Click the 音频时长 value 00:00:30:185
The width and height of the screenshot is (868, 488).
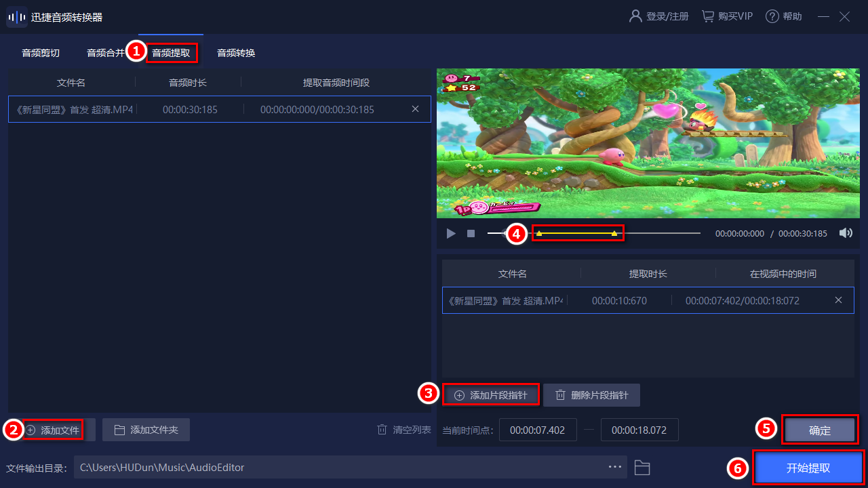(190, 109)
